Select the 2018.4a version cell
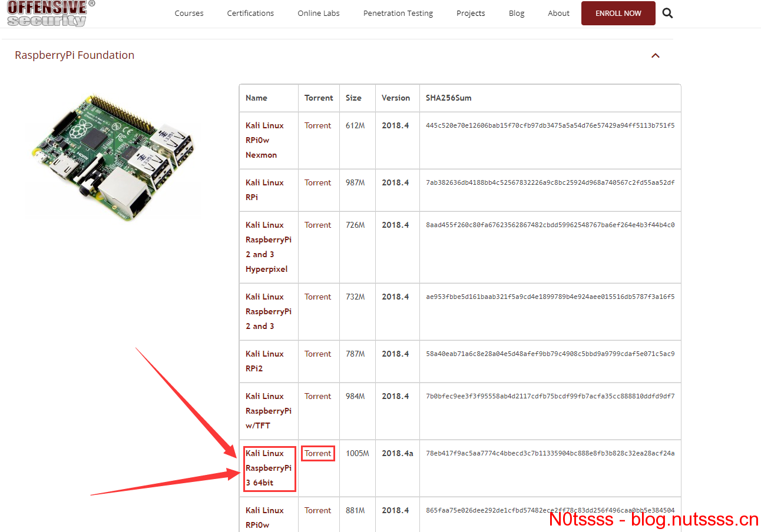Image resolution: width=761 pixels, height=532 pixels. (x=398, y=453)
